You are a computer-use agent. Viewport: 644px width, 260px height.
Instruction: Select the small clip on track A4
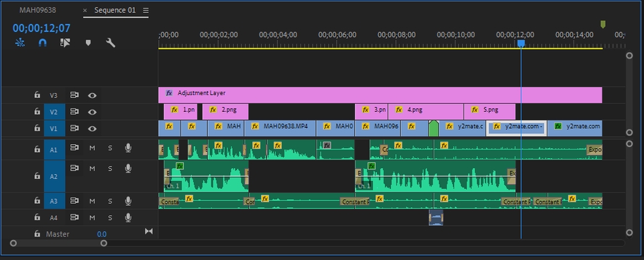click(x=436, y=218)
